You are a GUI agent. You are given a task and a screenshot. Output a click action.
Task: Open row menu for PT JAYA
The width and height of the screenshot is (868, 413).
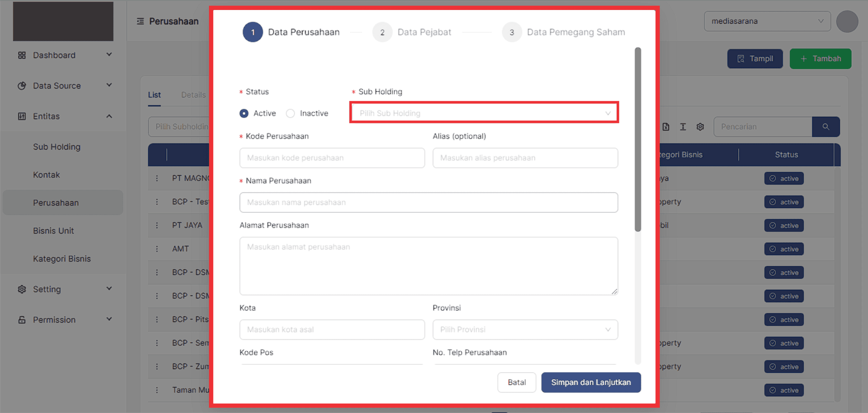(x=157, y=225)
